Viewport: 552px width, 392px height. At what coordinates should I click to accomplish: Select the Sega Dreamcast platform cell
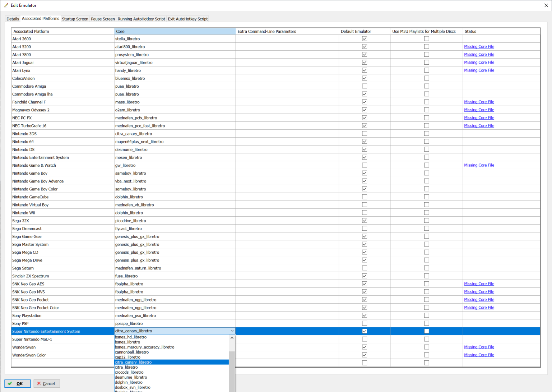pyautogui.click(x=63, y=229)
